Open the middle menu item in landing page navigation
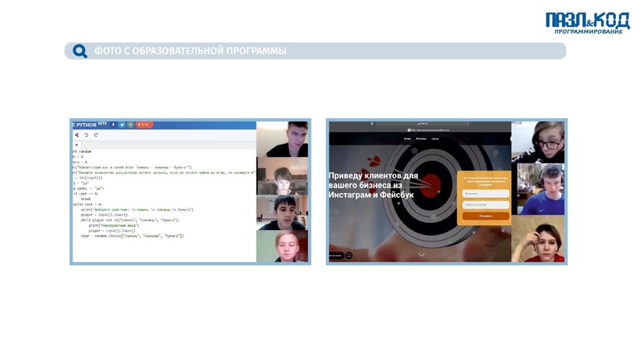644x362 pixels. point(420,138)
